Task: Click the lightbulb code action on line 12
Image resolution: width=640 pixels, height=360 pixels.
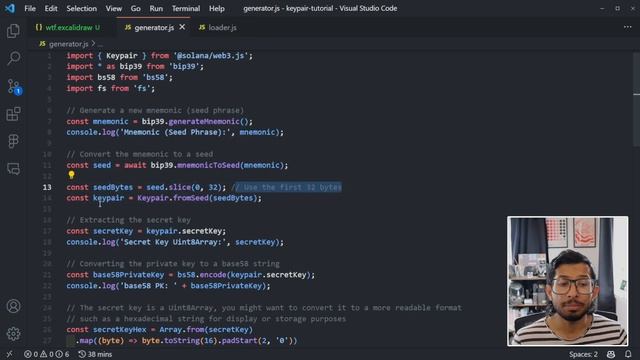Action: [71, 175]
